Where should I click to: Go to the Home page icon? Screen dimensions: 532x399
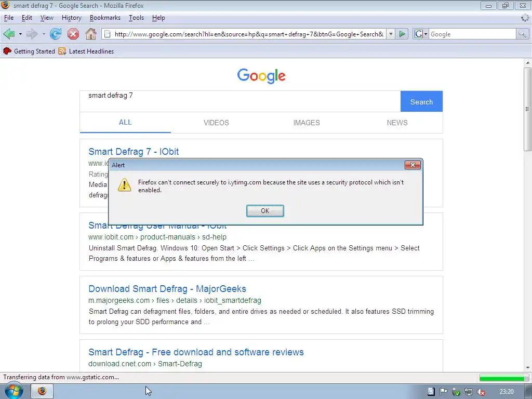click(91, 34)
